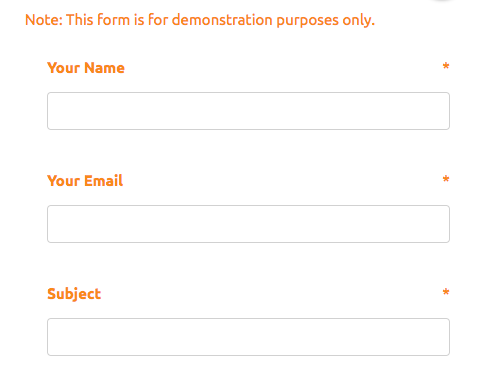Click the required asterisk beside Your Email
The image size is (488, 391).
446,179
